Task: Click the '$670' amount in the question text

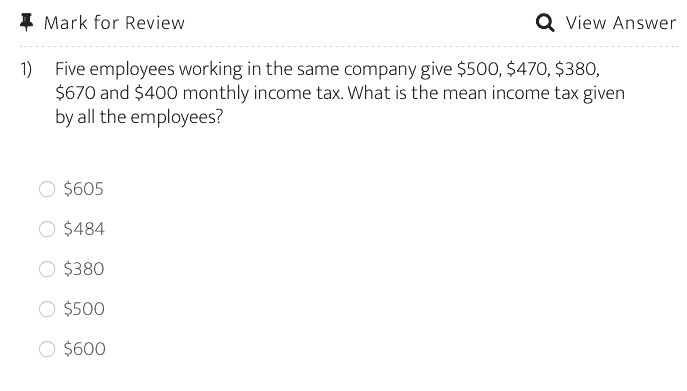Action: click(75, 93)
